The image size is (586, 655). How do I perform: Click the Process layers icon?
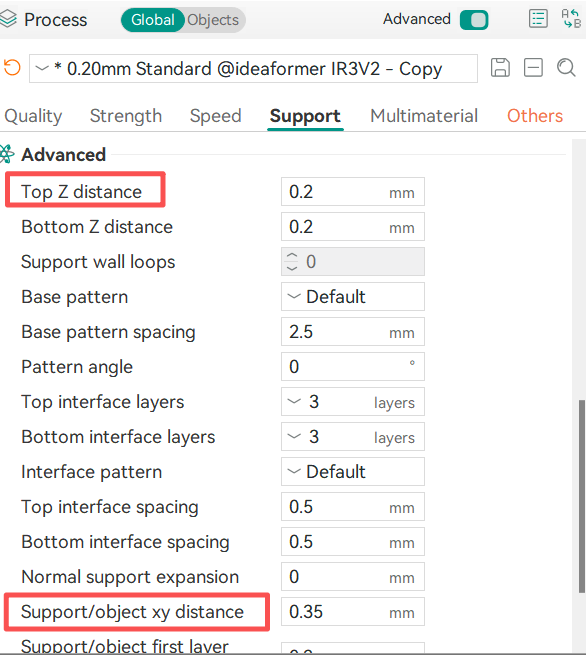pos(8,19)
